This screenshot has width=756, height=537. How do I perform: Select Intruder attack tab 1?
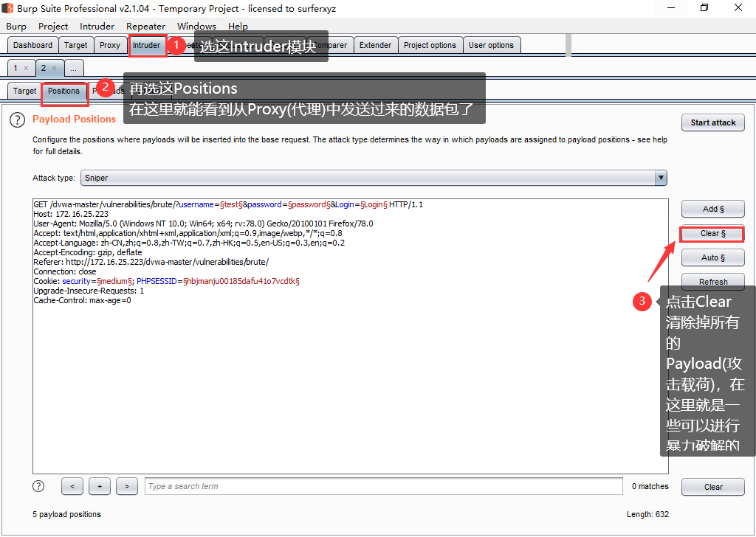coord(16,68)
